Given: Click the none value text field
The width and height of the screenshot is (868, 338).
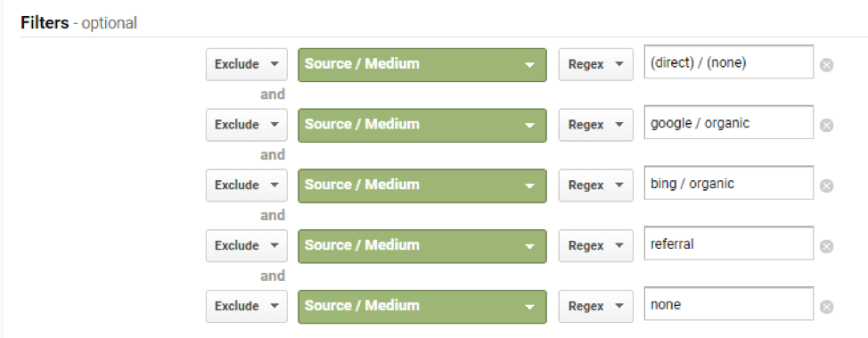Looking at the screenshot, I should tap(728, 303).
